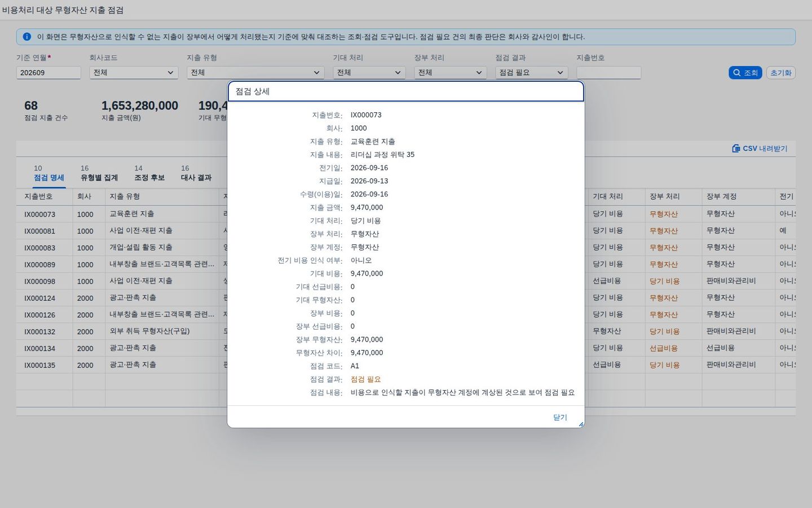This screenshot has height=508, width=812.
Task: Switch to the 조정 후보 tab
Action: pos(149,173)
